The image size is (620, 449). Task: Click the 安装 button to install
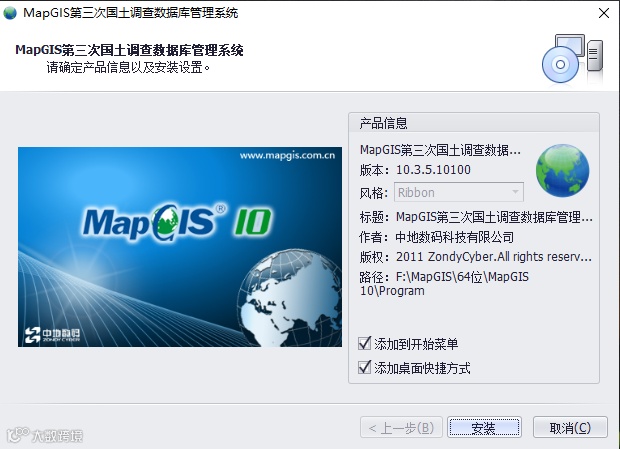pyautogui.click(x=484, y=427)
